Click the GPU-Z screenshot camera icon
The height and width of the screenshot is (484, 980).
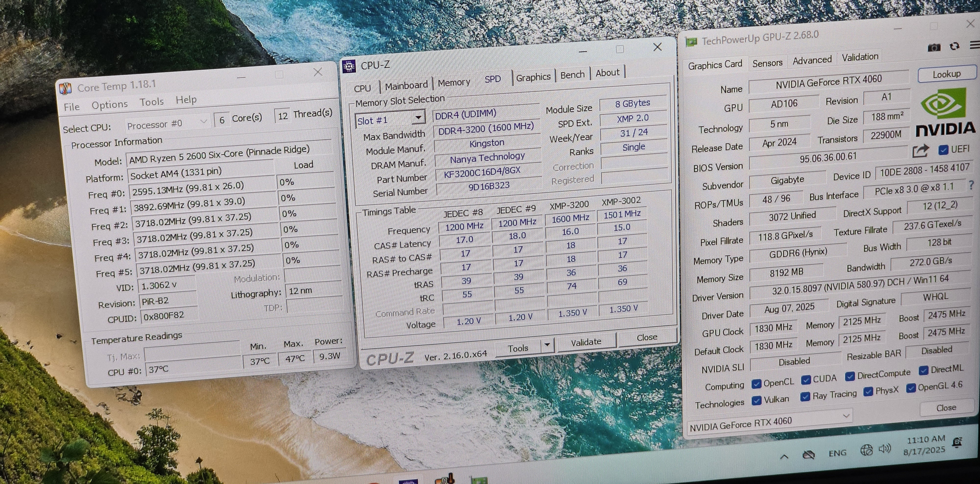click(934, 48)
